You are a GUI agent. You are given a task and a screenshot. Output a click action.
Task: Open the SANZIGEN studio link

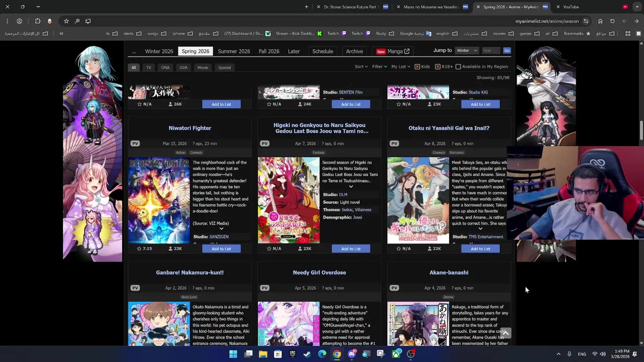coord(219,237)
